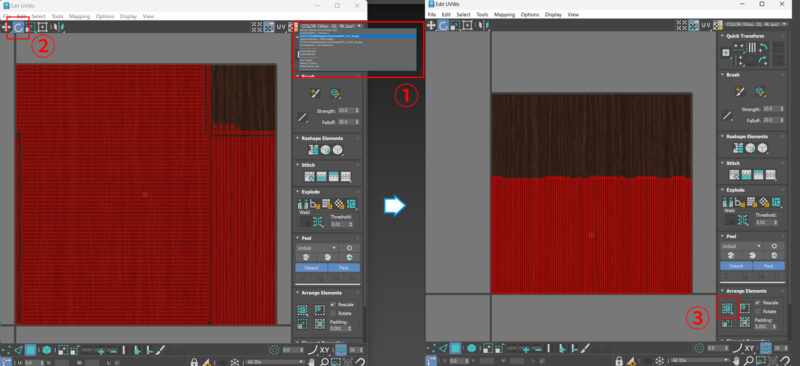The width and height of the screenshot is (800, 366).
Task: Open Options menu in left Edit UVWs window
Action: pyautogui.click(x=105, y=16)
